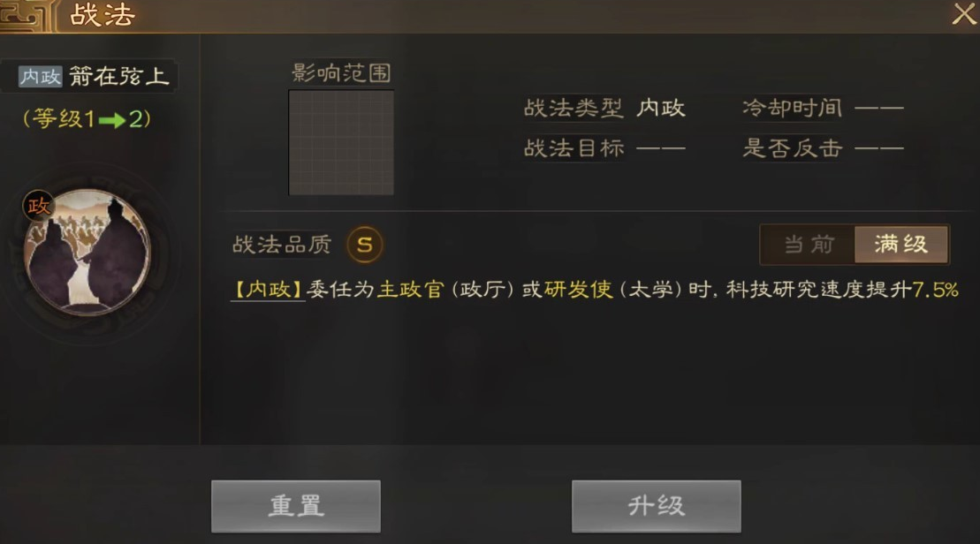Click the highlighted 研发使 term
The height and width of the screenshot is (544, 980).
pos(578,290)
